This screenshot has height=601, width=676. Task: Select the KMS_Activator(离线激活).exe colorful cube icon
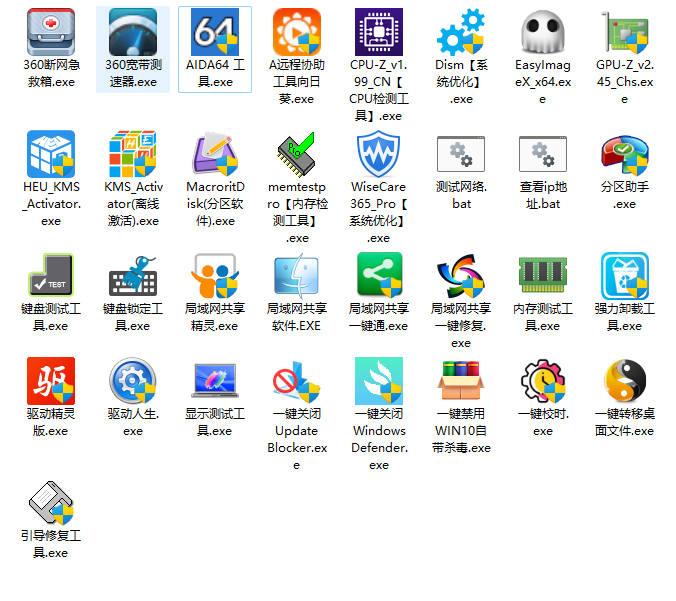click(133, 154)
